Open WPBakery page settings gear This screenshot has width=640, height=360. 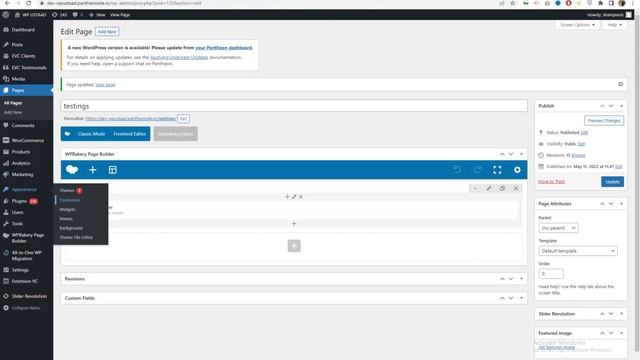click(517, 170)
